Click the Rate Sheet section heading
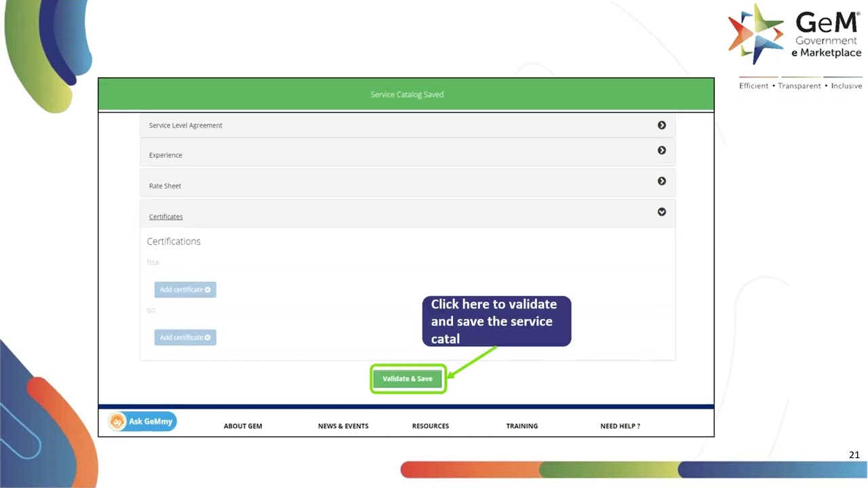 [165, 186]
